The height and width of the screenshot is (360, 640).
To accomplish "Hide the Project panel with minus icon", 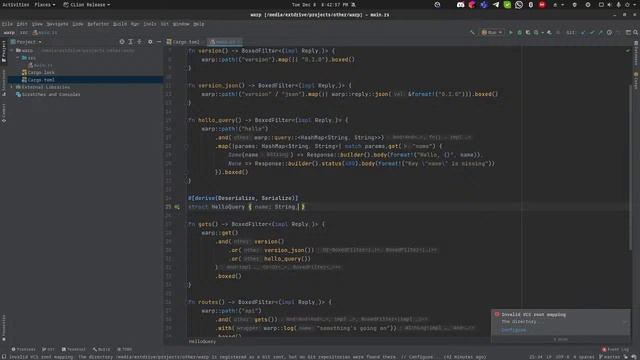I will pyautogui.click(x=159, y=42).
